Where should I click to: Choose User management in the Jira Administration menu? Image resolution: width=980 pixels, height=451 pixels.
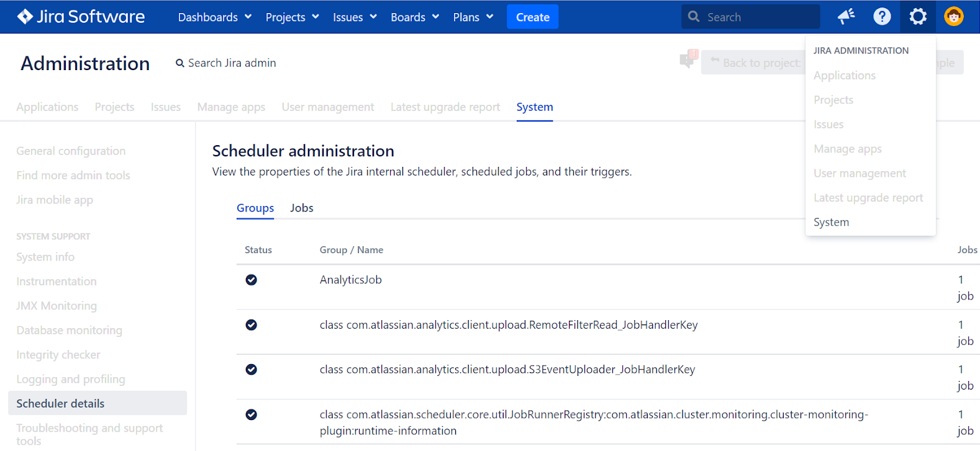tap(860, 173)
